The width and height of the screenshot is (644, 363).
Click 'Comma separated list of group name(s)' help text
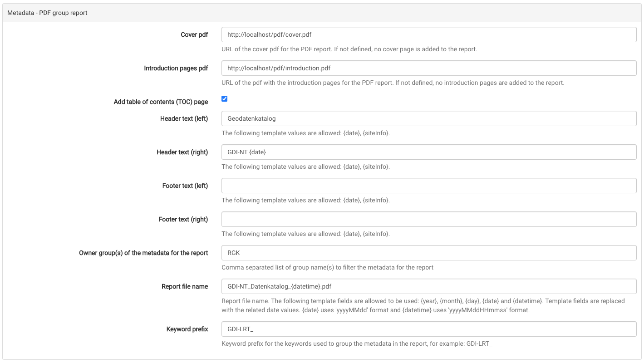pyautogui.click(x=327, y=267)
